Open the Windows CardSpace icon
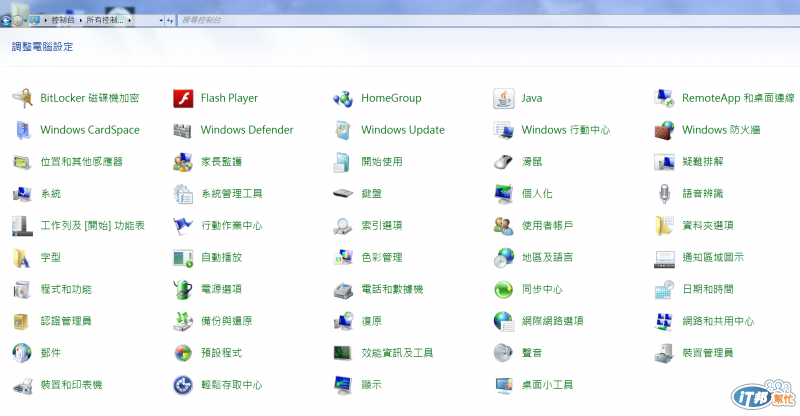 [x=22, y=130]
